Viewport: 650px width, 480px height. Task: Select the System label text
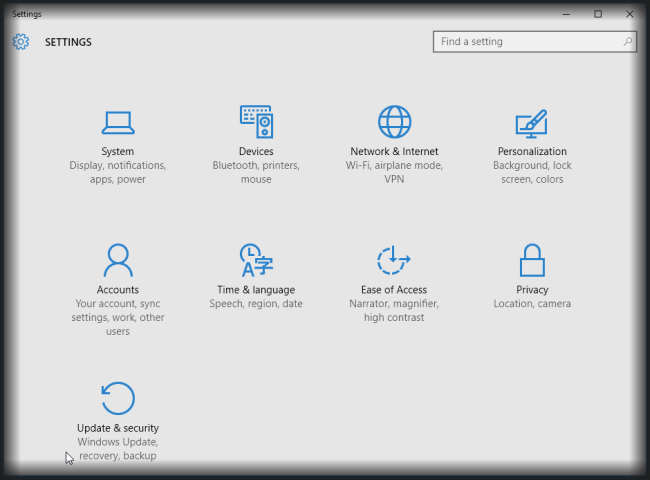[118, 151]
